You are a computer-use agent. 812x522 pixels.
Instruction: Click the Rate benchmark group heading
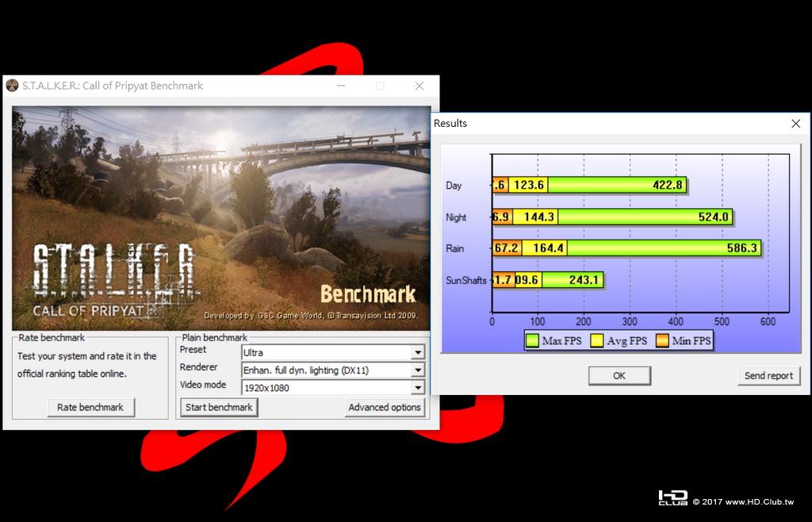tap(52, 338)
